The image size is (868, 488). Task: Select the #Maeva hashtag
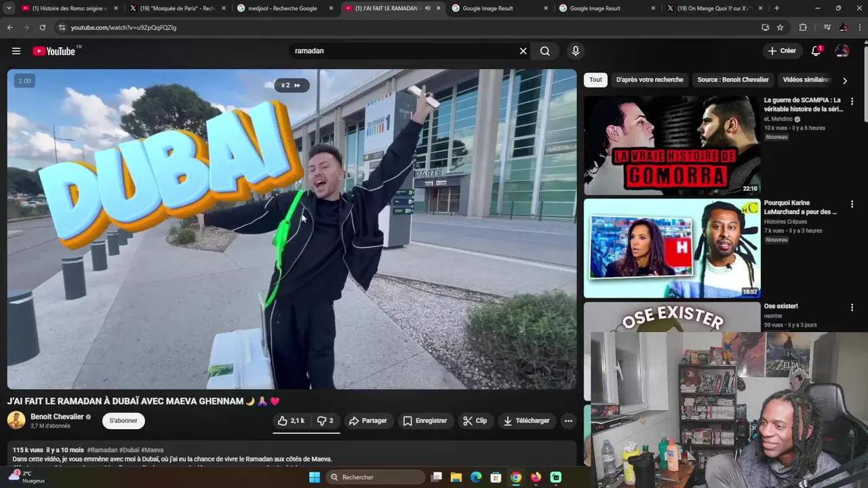click(152, 450)
